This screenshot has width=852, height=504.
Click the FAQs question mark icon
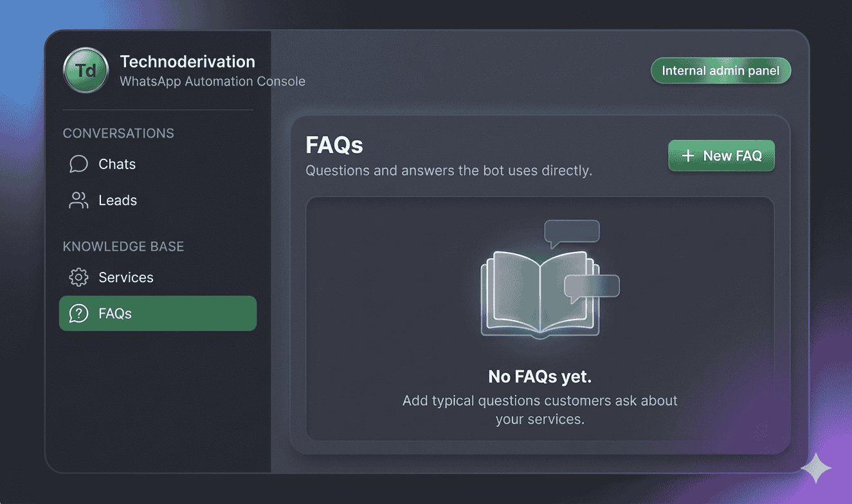(x=78, y=313)
